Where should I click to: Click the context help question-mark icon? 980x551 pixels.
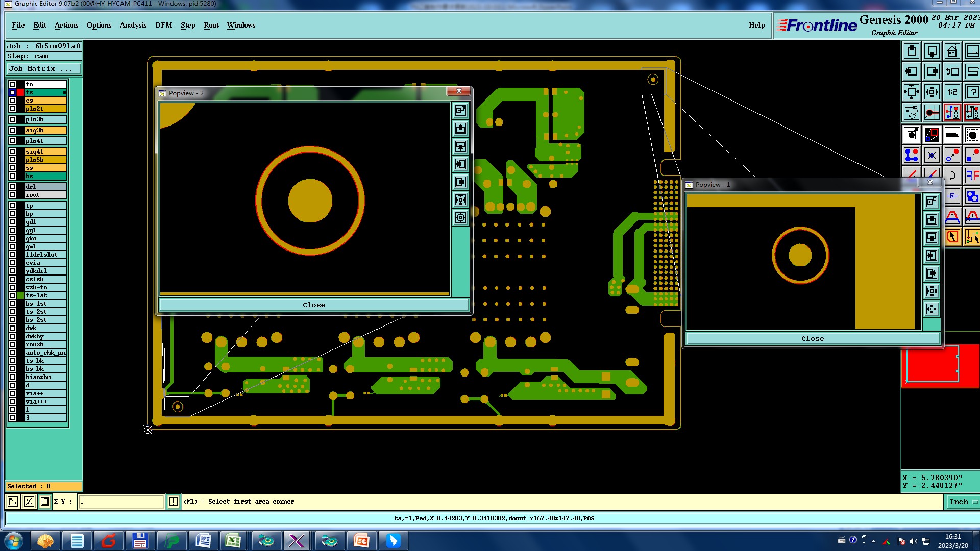972,92
